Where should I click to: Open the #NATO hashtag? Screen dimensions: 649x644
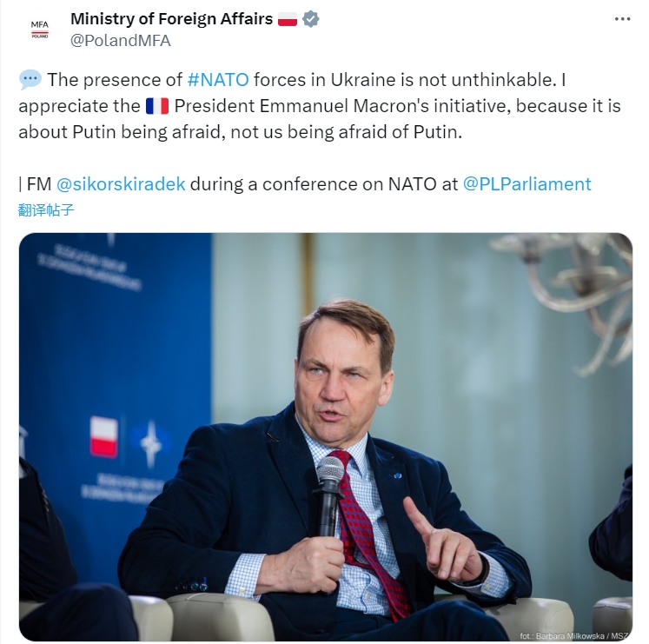[218, 81]
